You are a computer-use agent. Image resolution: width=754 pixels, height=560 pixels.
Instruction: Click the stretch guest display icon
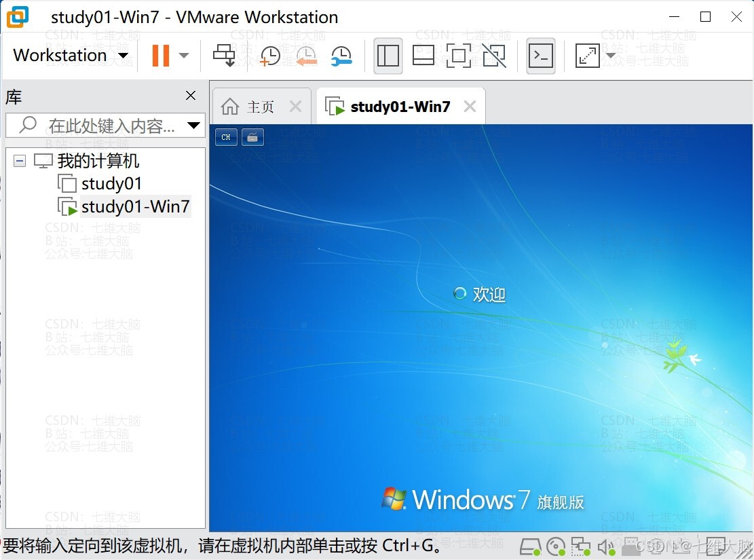click(587, 56)
